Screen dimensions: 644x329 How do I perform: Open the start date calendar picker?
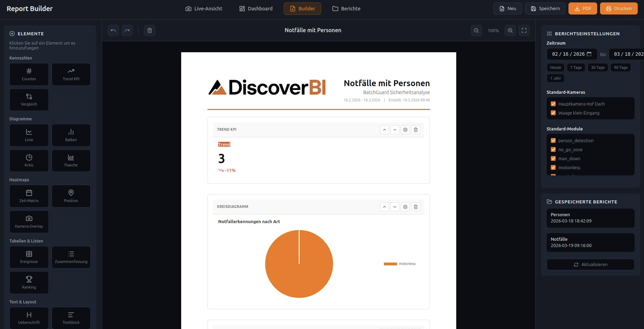(590, 54)
